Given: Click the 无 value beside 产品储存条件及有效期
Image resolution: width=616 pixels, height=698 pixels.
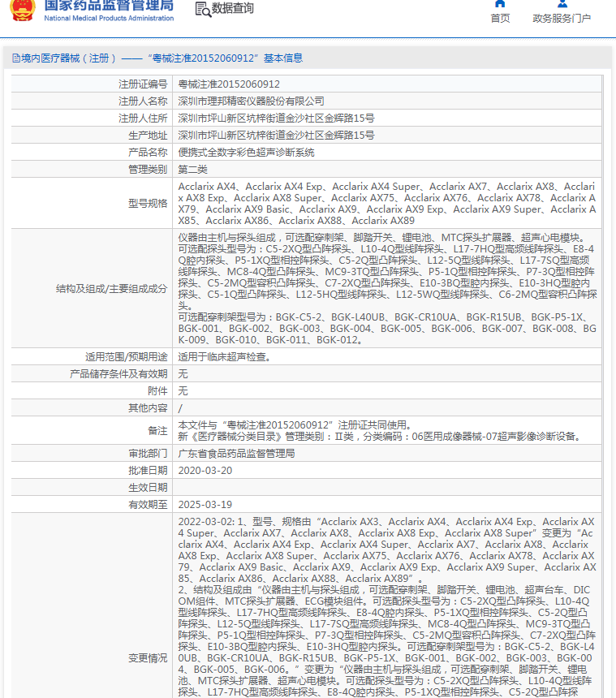Looking at the screenshot, I should click(x=183, y=374).
